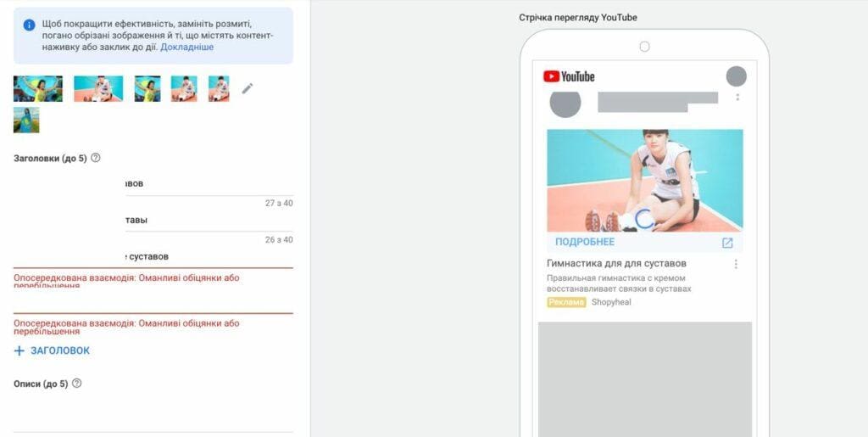Screen dimensions: 868x437
Task: Click the headline field ending in суставов
Action: [153, 257]
